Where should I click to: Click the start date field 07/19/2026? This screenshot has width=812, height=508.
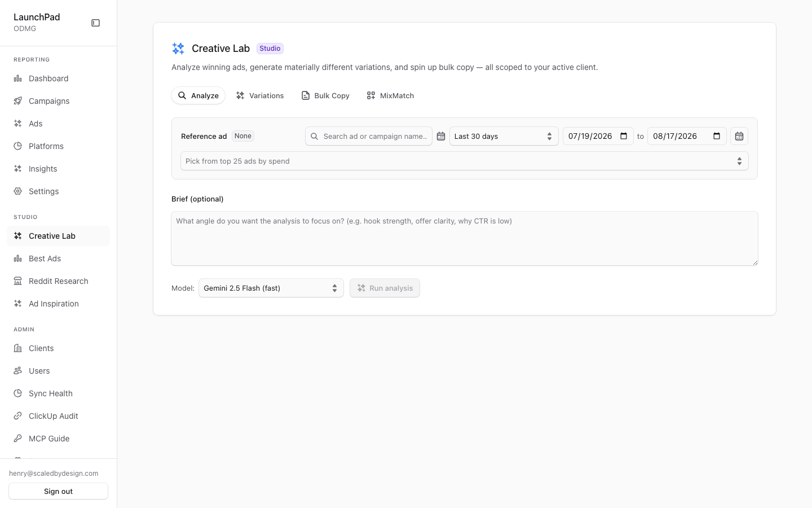pos(598,136)
